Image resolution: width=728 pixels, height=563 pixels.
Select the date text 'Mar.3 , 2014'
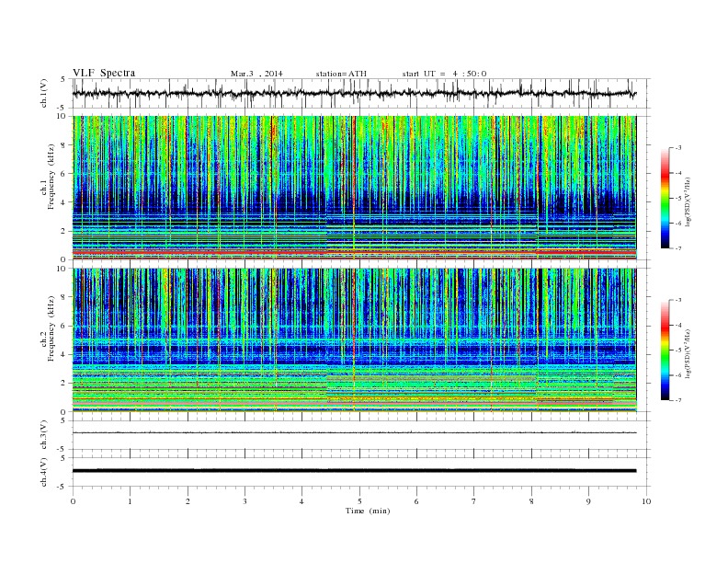(256, 74)
